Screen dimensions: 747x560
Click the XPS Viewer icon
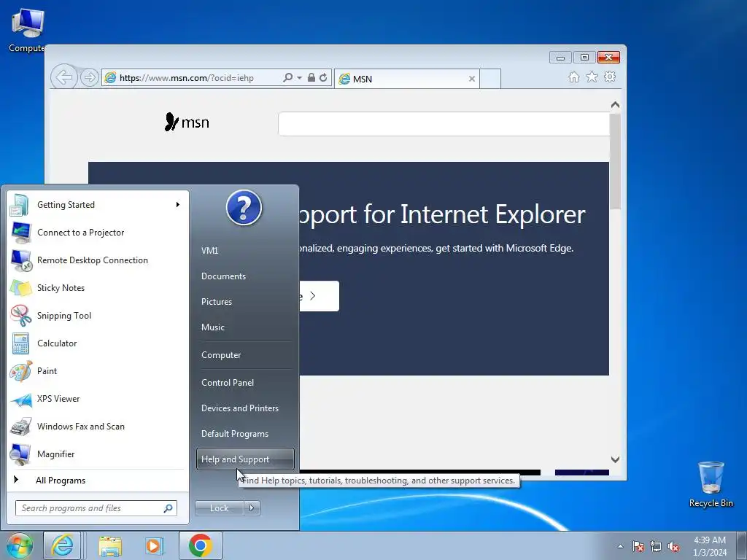coord(21,399)
